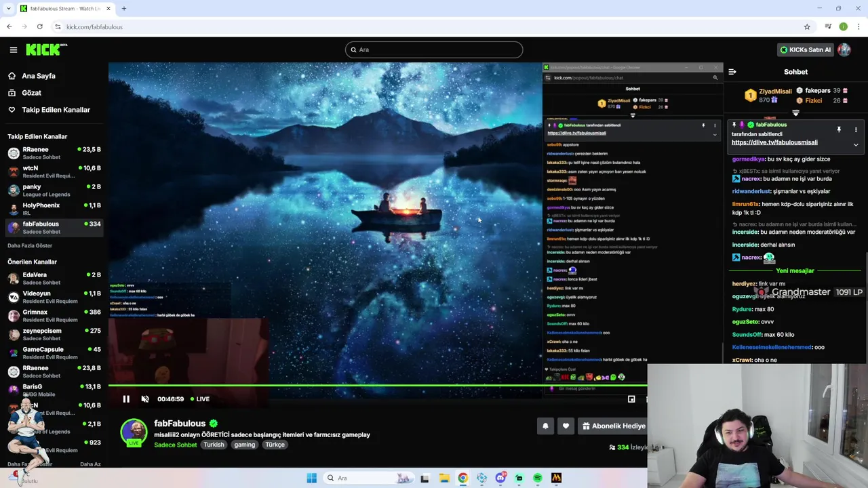The width and height of the screenshot is (868, 488).
Task: Click KICKs Satın Al button
Action: [x=805, y=49]
